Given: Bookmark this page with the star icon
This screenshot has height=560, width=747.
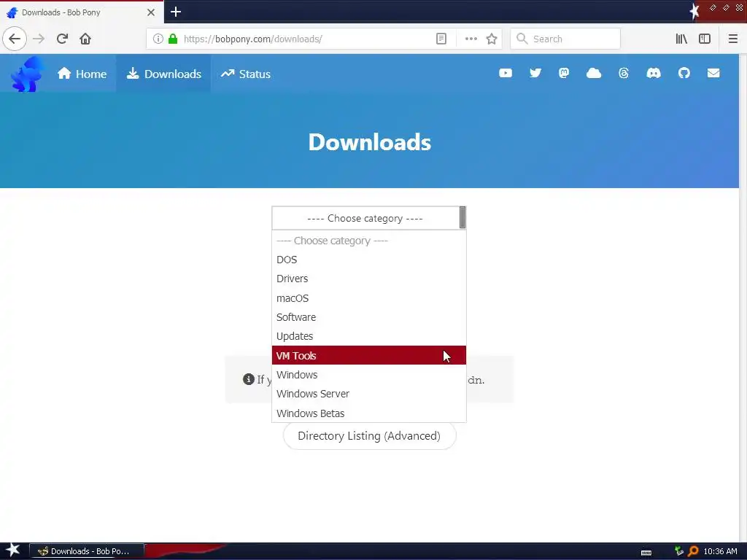Looking at the screenshot, I should [492, 39].
